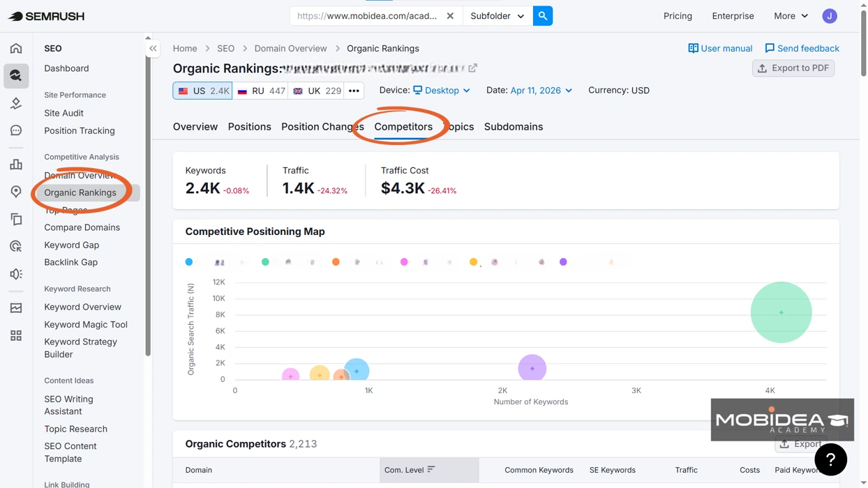Click the chat bubble icon in the left rail
The width and height of the screenshot is (868, 488).
[x=15, y=130]
